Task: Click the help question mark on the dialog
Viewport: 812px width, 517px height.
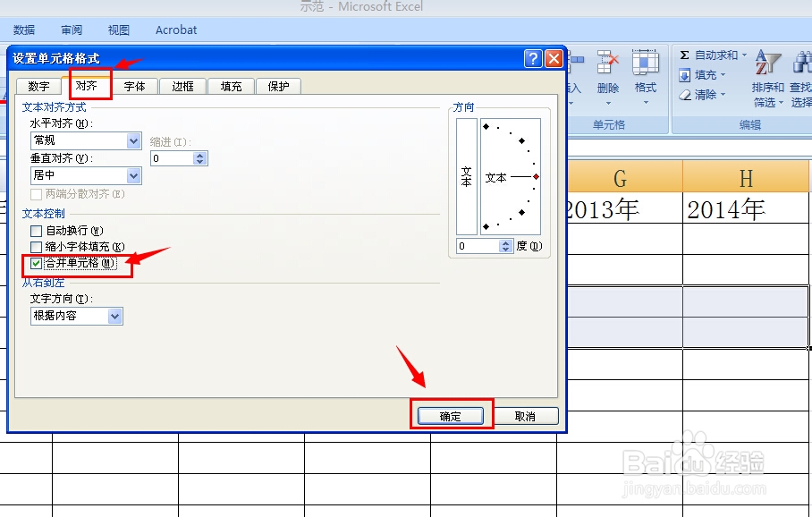Action: (533, 58)
